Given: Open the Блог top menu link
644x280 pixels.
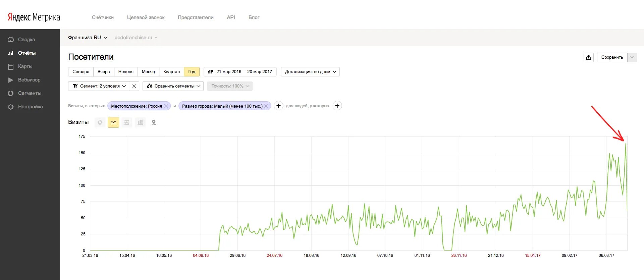Looking at the screenshot, I should (x=254, y=17).
